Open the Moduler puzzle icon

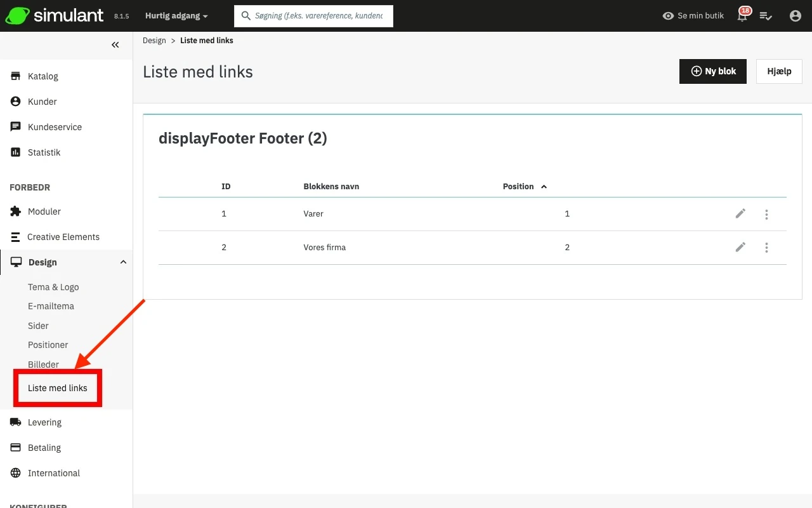click(14, 211)
